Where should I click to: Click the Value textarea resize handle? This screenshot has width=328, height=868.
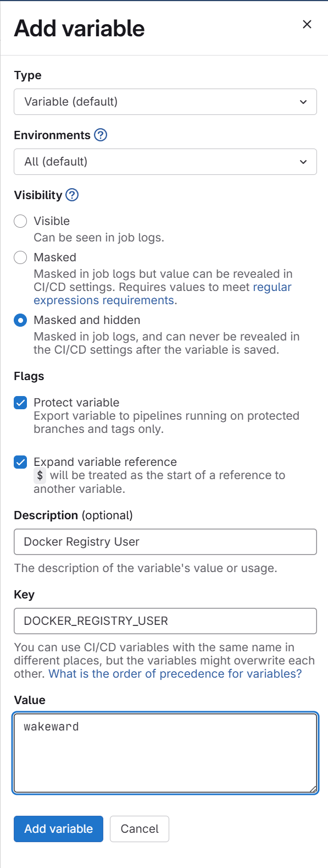pyautogui.click(x=314, y=789)
